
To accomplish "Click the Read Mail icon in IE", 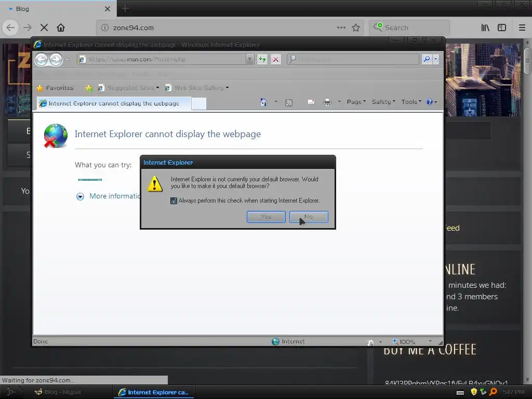I will point(311,102).
